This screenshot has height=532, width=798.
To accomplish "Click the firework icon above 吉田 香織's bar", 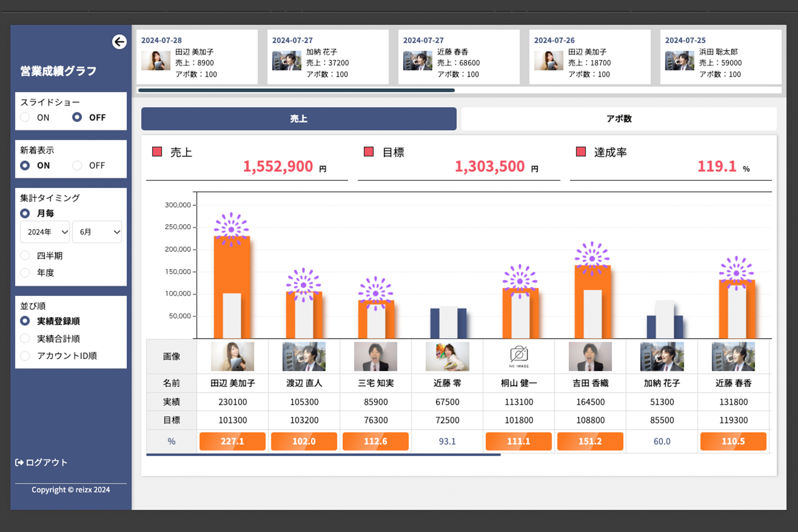I will coord(592,258).
